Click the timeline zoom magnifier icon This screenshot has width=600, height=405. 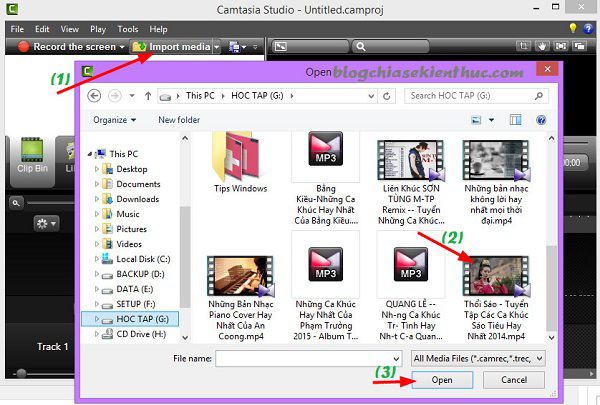[16, 203]
